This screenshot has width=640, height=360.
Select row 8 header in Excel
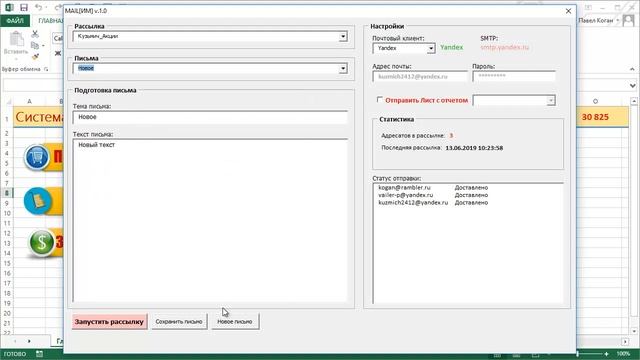coord(7,193)
